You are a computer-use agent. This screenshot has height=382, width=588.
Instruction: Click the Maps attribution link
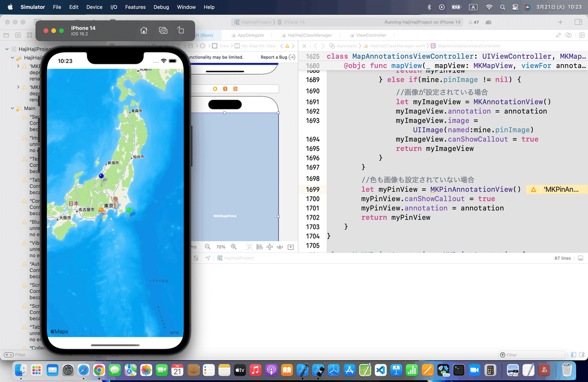(59, 331)
